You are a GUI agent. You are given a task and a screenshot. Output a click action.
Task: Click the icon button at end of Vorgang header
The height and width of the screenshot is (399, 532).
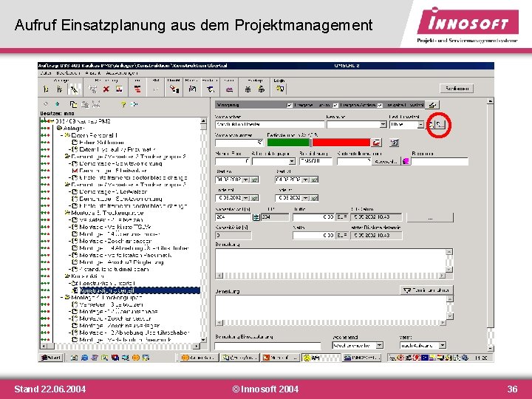coord(432,105)
